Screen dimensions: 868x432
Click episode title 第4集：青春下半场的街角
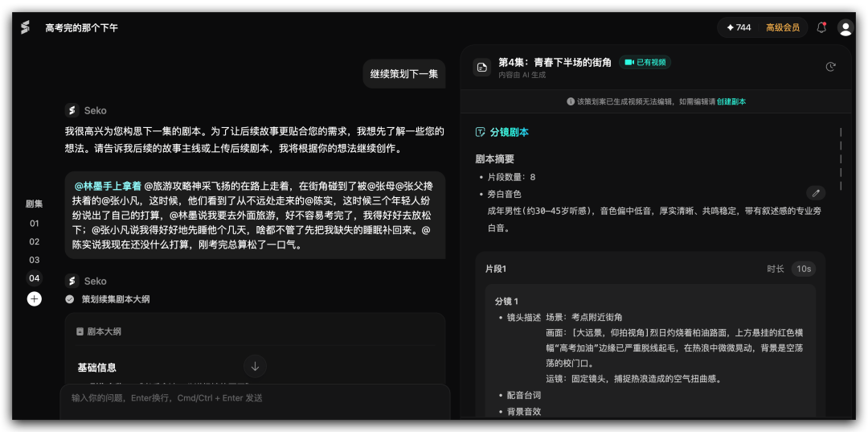555,63
